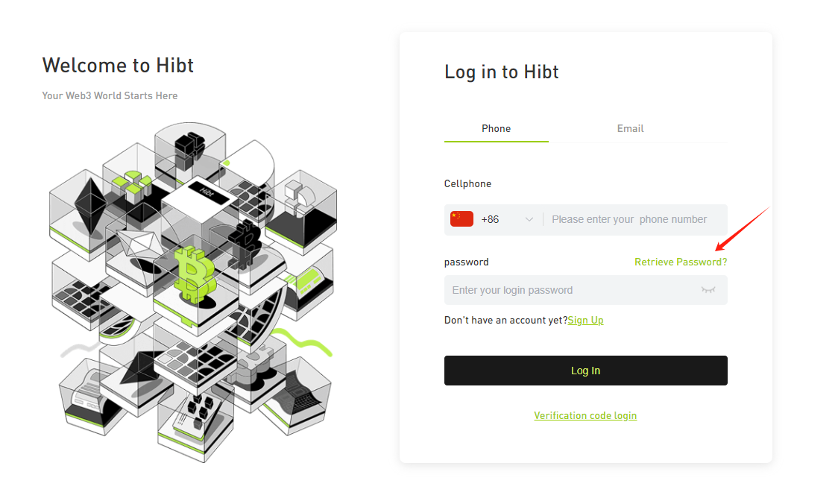Open the +86 country code selector
The image size is (838, 504).
(492, 220)
